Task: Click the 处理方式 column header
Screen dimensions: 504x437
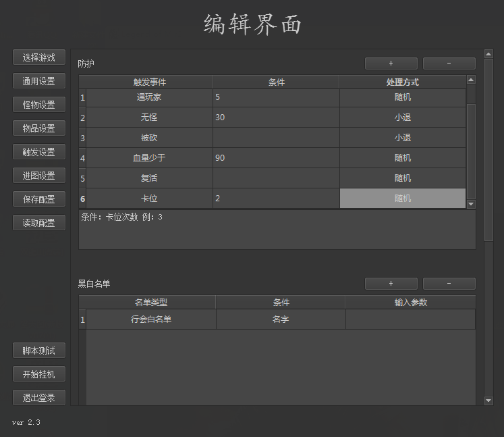Action: (x=402, y=82)
